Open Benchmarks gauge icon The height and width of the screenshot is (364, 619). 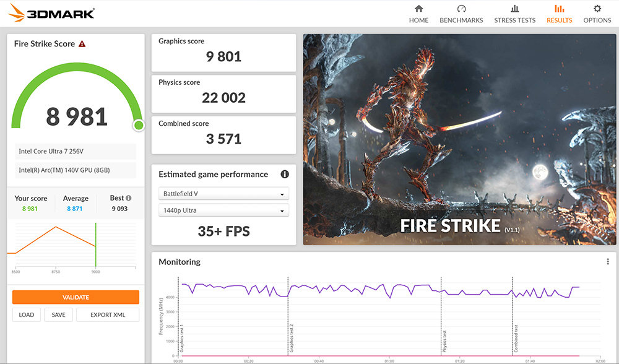[461, 9]
